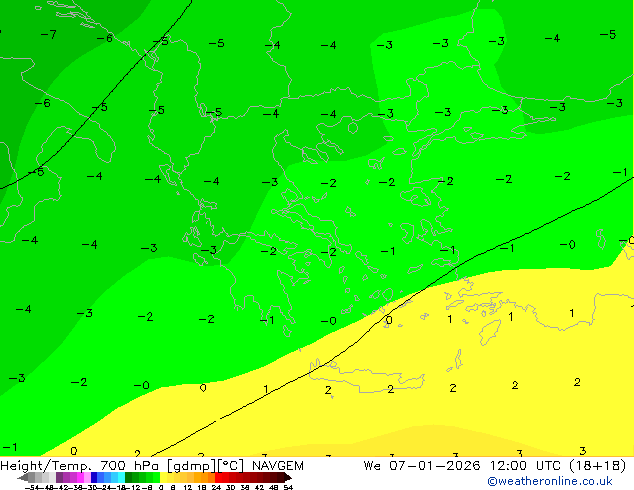The width and height of the screenshot is (634, 490).
Task: Click the 30 legend scale label
Action: [230, 487]
